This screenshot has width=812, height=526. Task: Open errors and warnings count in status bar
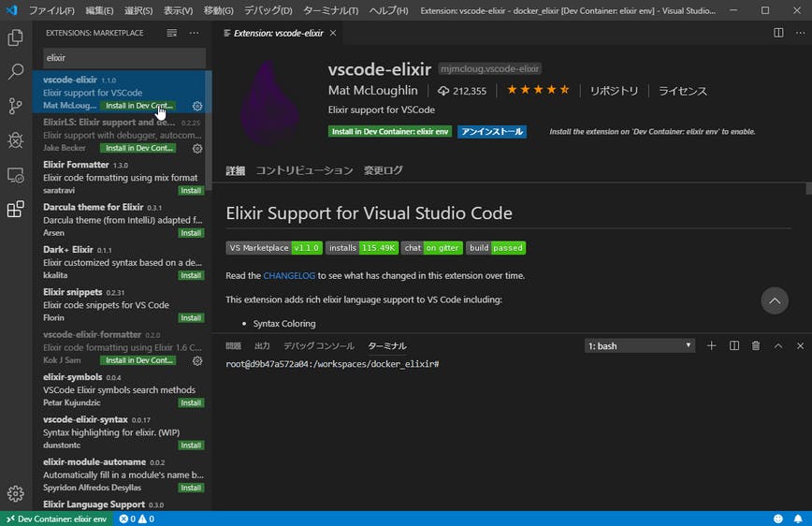tap(137, 519)
